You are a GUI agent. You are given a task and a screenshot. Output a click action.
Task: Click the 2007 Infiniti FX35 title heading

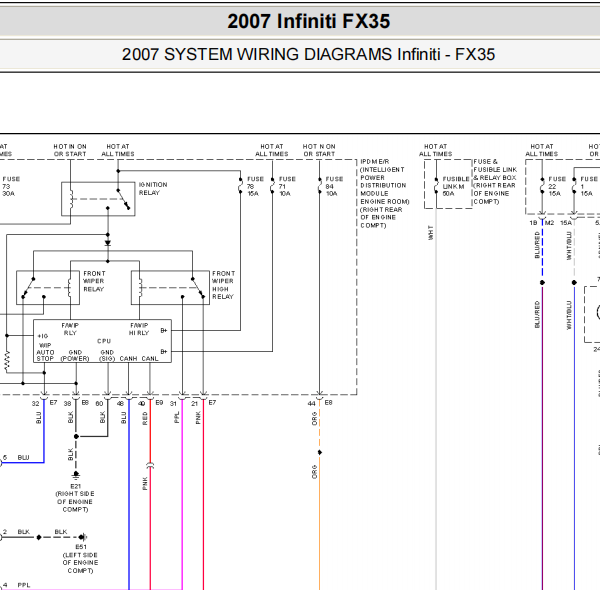point(308,21)
